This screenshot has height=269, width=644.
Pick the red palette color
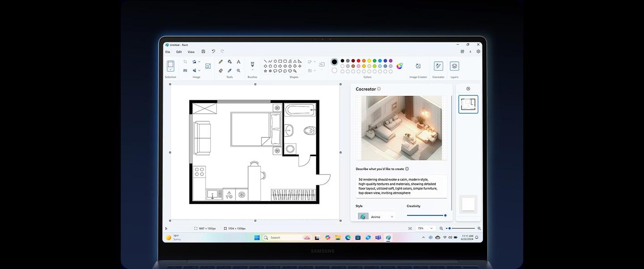pyautogui.click(x=358, y=60)
